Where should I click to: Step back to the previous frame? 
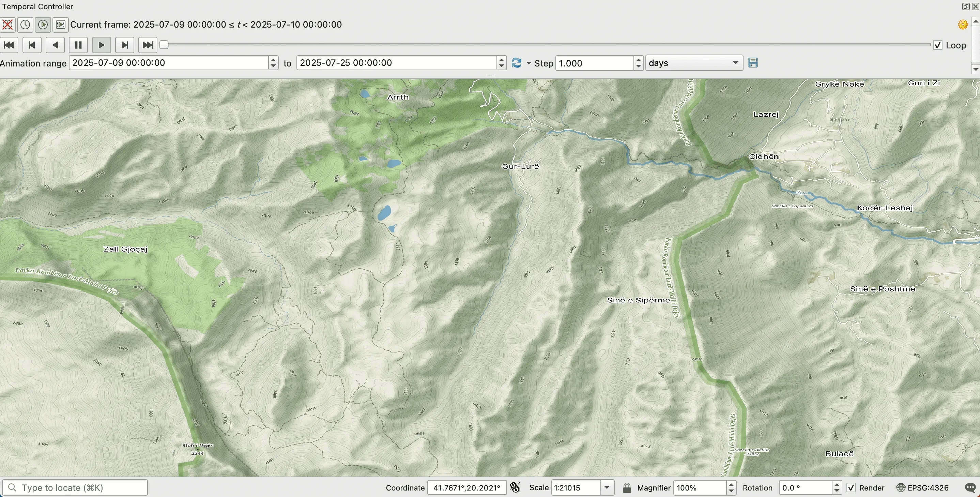tap(32, 45)
